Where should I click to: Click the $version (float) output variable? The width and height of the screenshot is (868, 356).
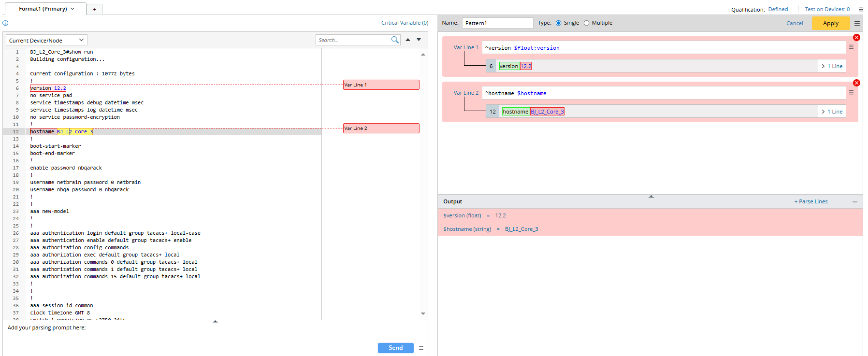(x=462, y=215)
